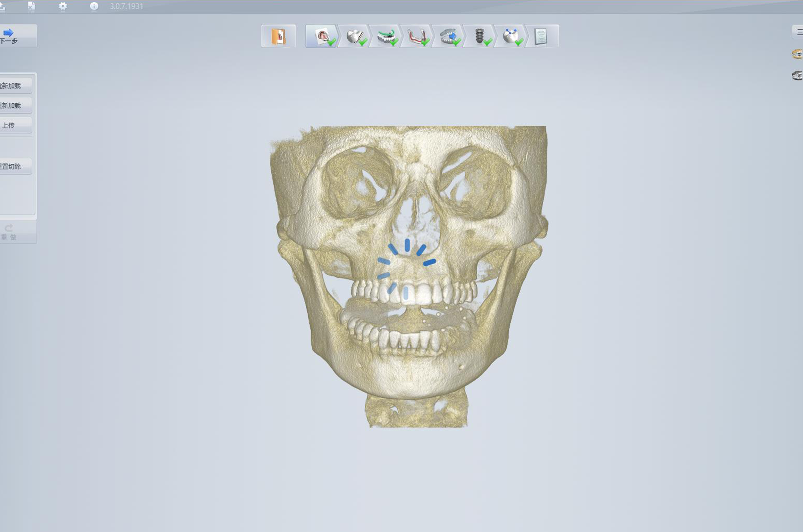The width and height of the screenshot is (803, 532).
Task: Click the settings gear icon
Action: click(63, 6)
